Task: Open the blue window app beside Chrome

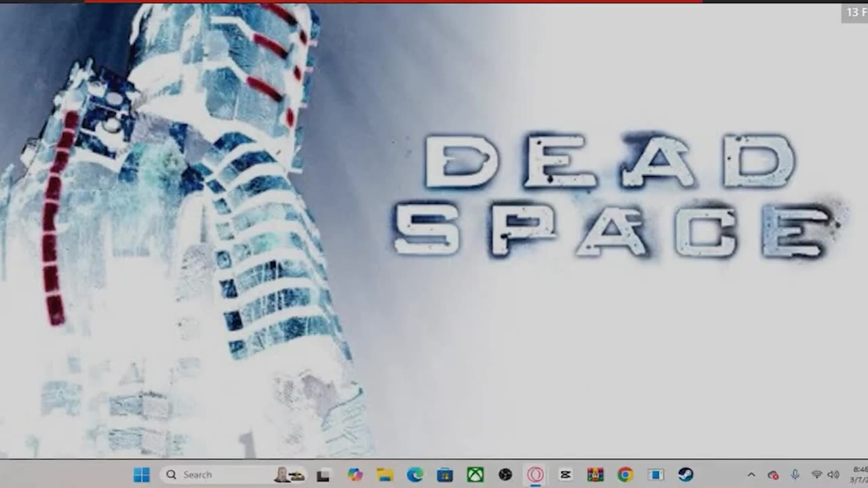Action: pos(656,475)
